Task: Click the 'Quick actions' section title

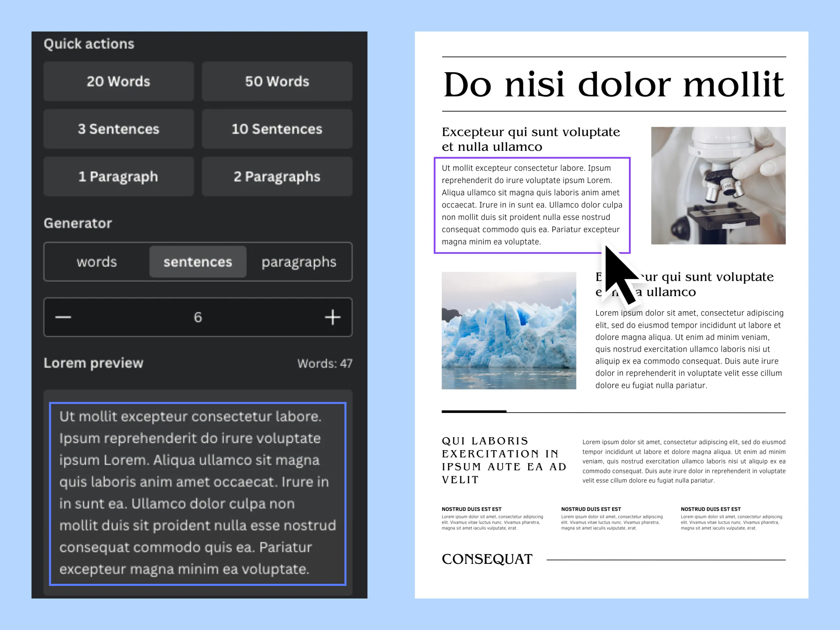Action: pos(89,44)
